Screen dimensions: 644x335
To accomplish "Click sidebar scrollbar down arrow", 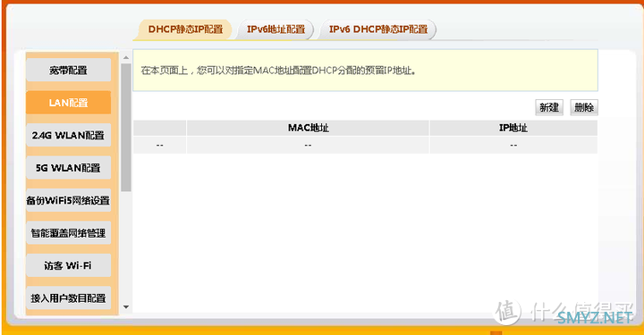I will pyautogui.click(x=126, y=306).
